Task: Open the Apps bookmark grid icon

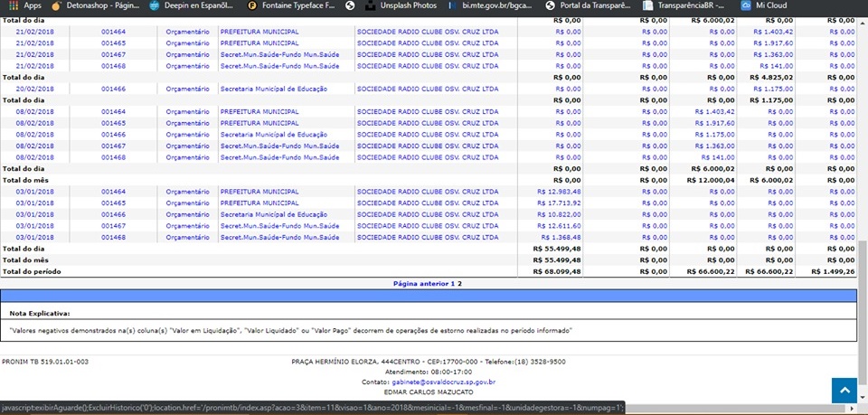Action: click(10, 5)
